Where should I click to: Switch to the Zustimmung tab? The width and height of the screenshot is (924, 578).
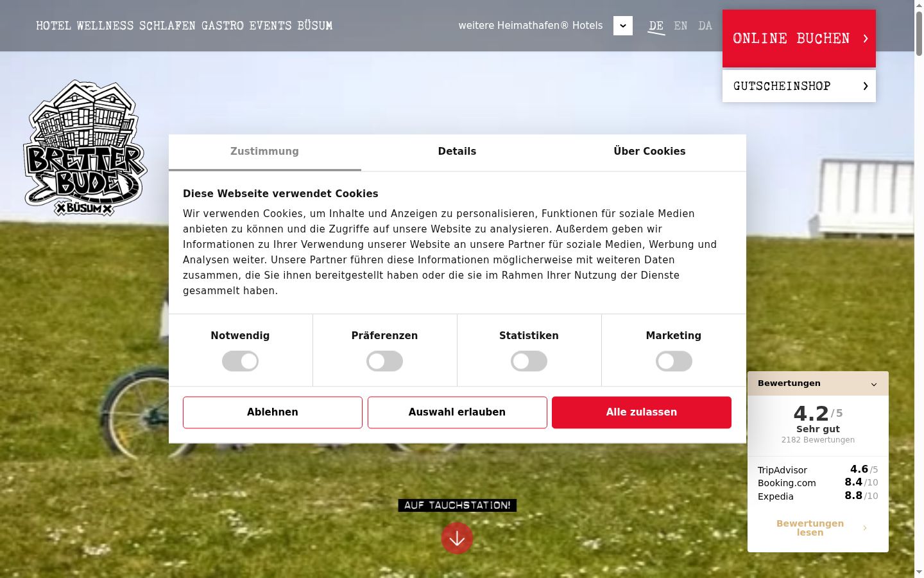[x=264, y=152]
